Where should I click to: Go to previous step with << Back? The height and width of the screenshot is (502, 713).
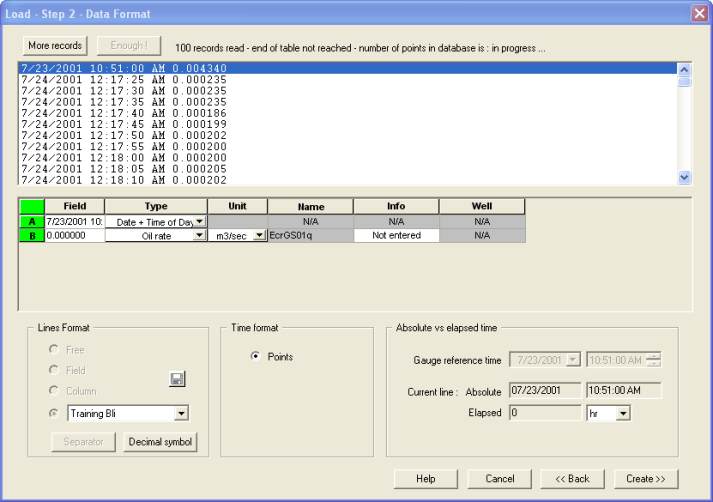click(x=572, y=479)
